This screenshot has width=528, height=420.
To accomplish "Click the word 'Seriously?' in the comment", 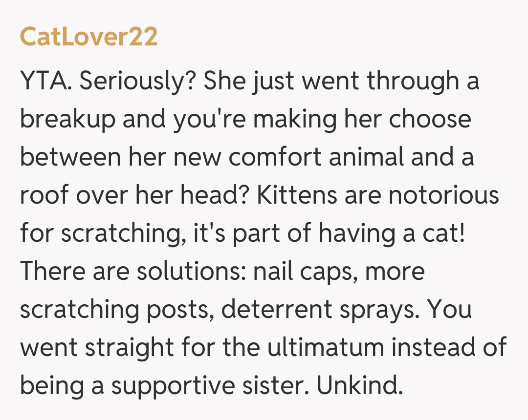I will (x=136, y=82).
